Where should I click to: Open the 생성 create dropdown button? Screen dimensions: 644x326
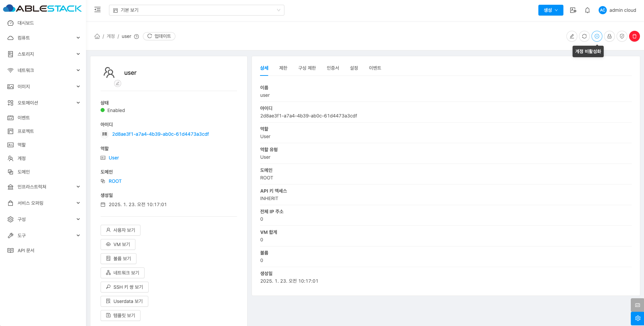551,10
